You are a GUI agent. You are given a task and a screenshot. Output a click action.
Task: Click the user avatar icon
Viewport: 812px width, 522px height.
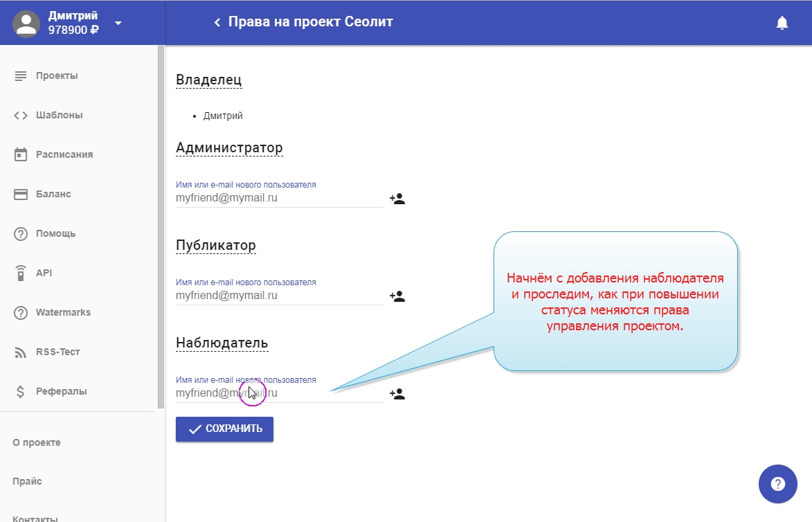click(26, 23)
